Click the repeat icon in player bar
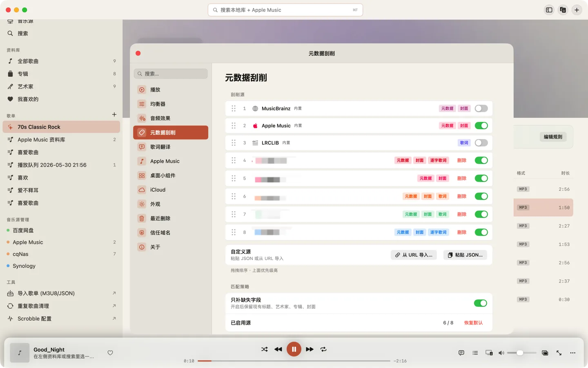This screenshot has height=368, width=588. [x=323, y=349]
